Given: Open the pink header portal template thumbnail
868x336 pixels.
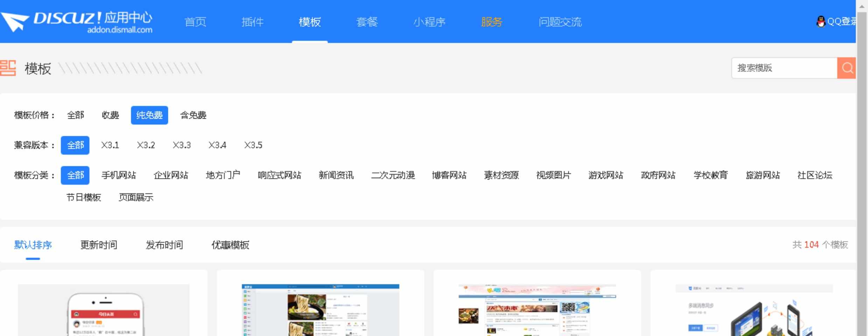Looking at the screenshot, I should pyautogui.click(x=537, y=310).
